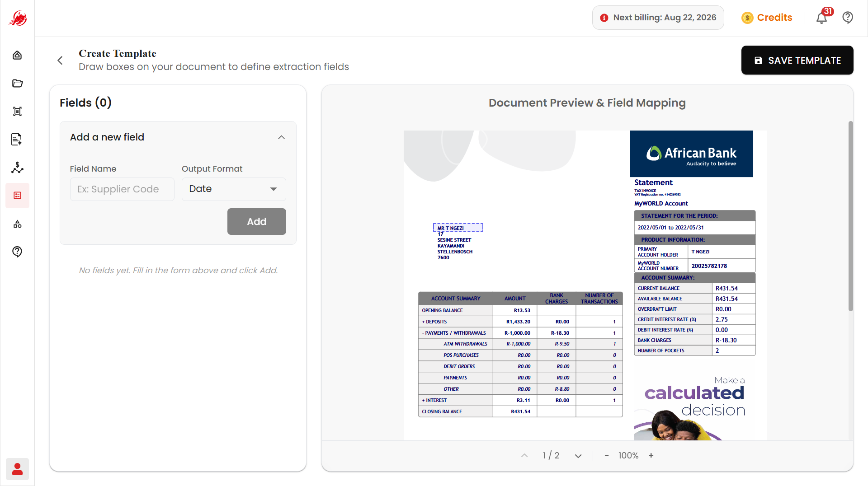Click the ATM WITHDRAWALS row label
Screen dimensions: 868x486
[465, 344]
